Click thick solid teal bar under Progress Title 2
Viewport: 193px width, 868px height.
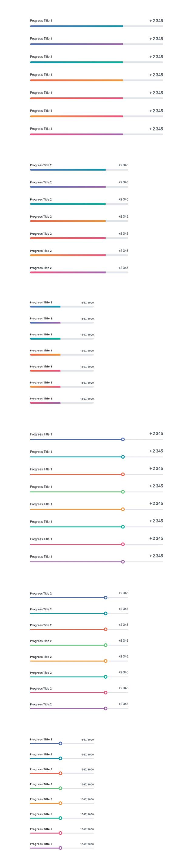68,204
